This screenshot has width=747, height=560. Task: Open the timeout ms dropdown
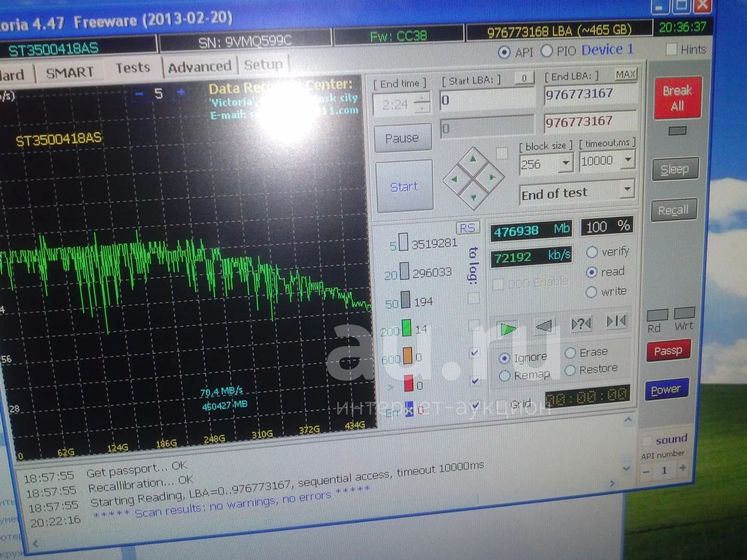tap(628, 159)
